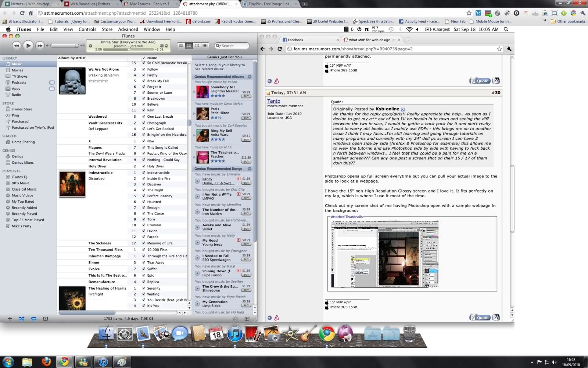Uncheck the song "Haunted"
The width and height of the screenshot is (588, 368).
(144, 202)
